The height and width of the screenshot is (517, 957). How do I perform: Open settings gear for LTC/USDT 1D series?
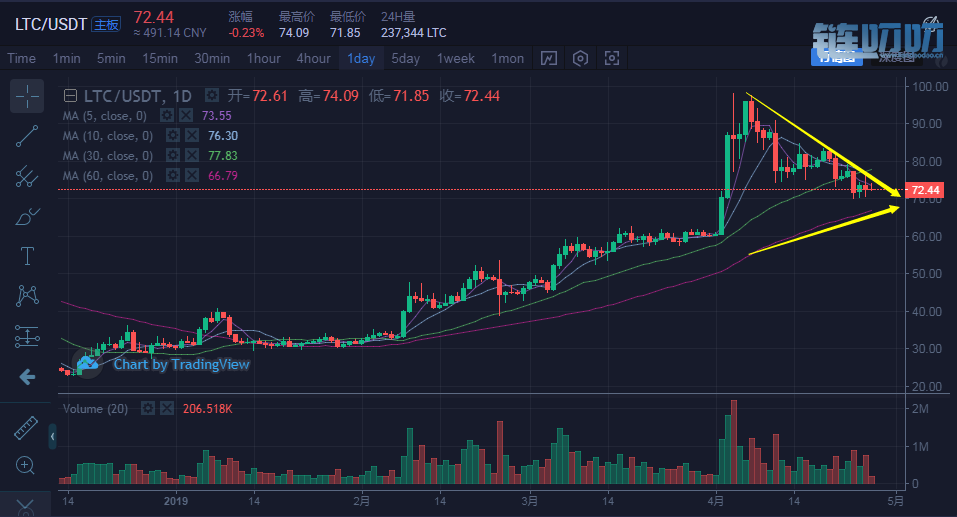(212, 95)
